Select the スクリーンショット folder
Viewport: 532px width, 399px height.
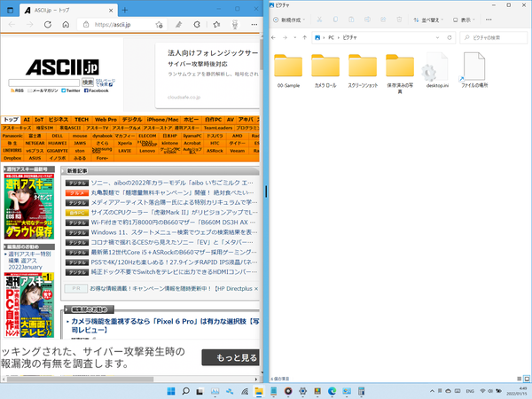pos(363,71)
